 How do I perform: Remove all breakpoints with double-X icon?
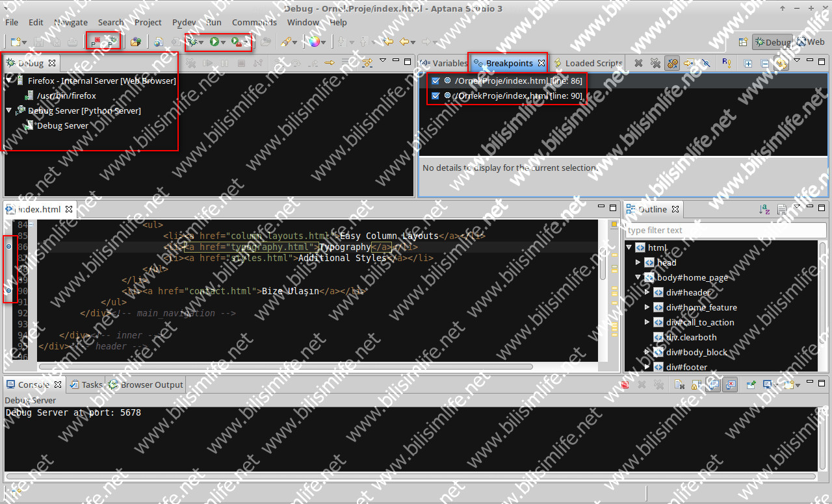coord(655,63)
